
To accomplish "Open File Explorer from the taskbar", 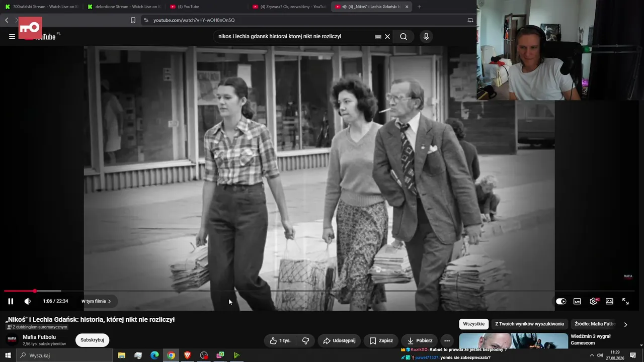I will click(122, 355).
